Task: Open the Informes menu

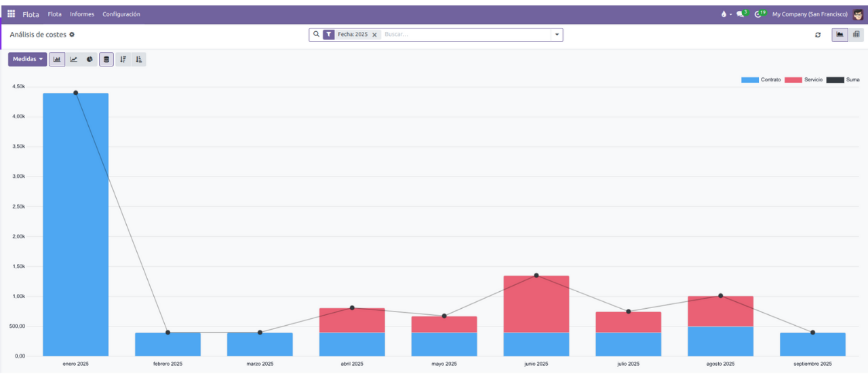Action: [x=82, y=14]
